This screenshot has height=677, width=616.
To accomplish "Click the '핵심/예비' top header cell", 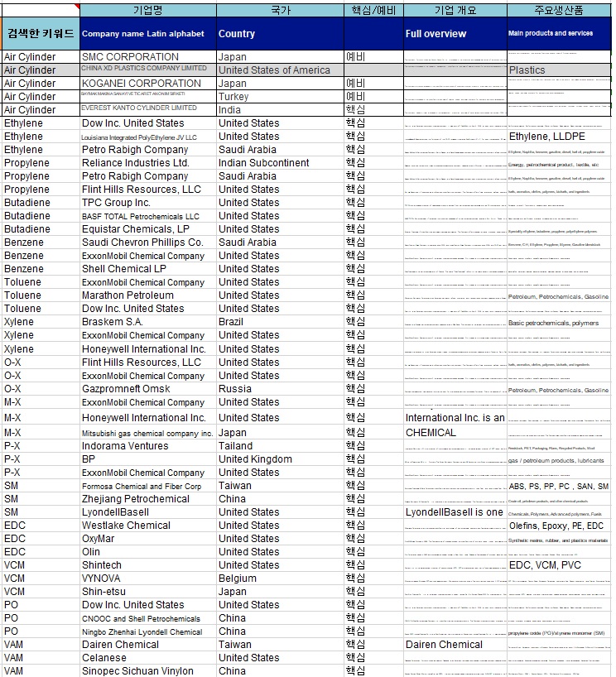I will (373, 11).
